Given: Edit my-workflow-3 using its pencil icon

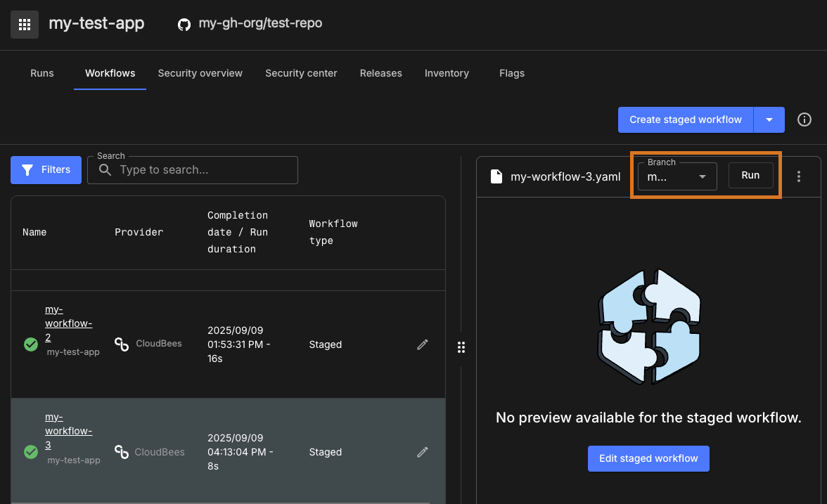Looking at the screenshot, I should click(x=422, y=452).
